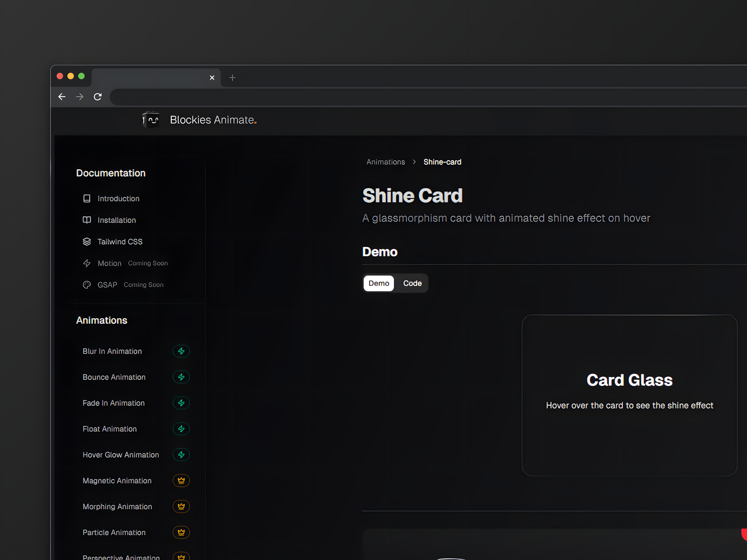
Task: Go back using browser back arrow
Action: 62,97
